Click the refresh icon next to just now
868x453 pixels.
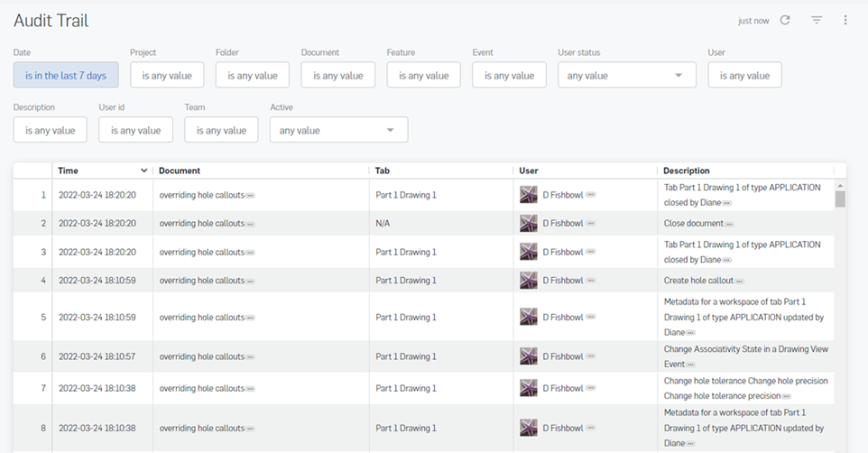(785, 20)
